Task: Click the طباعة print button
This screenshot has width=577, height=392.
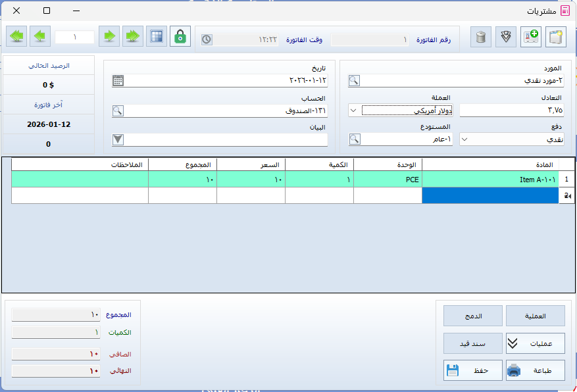Action: coord(535,370)
